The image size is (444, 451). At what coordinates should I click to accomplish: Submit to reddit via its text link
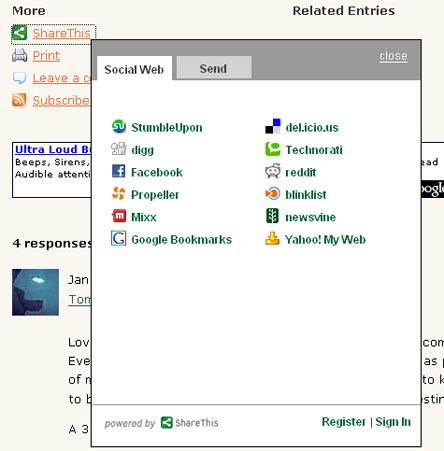[x=301, y=172]
